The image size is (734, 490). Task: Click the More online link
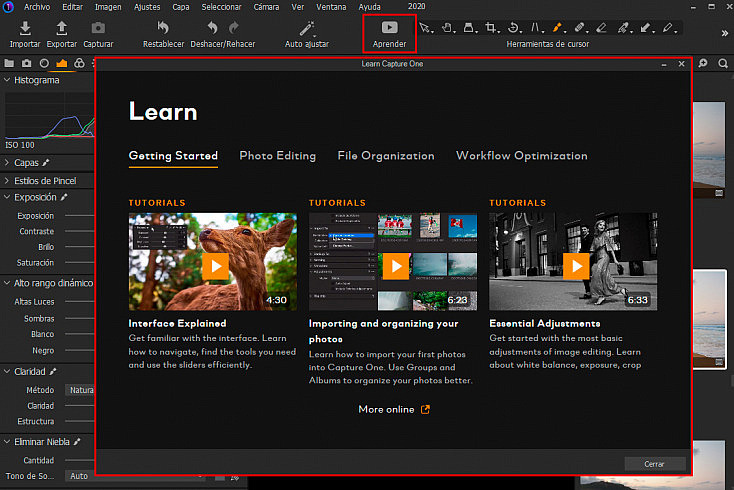[394, 410]
